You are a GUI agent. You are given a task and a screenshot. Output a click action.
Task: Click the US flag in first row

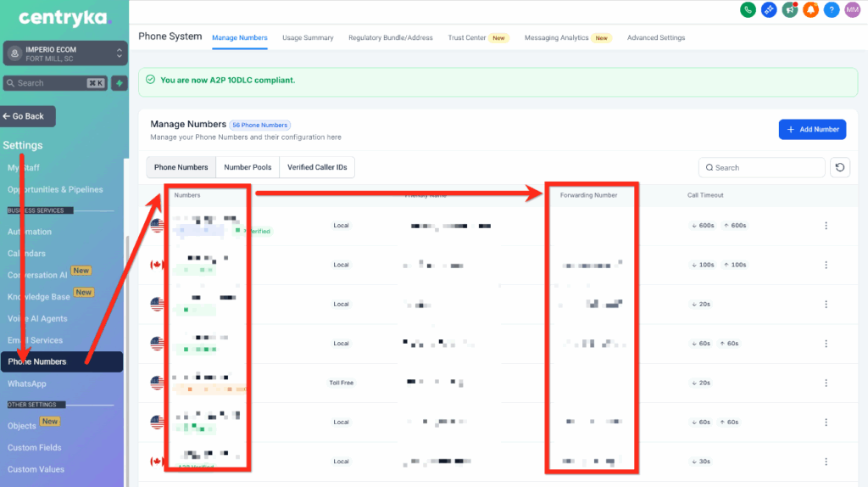157,226
